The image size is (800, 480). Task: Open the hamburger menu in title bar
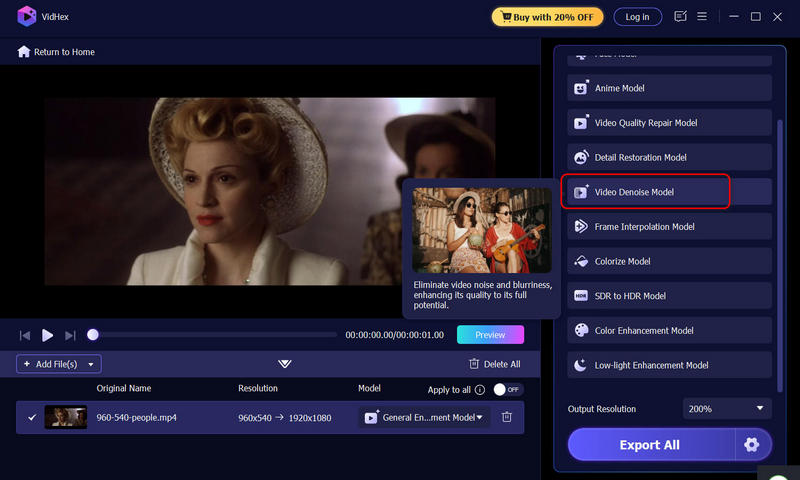pos(704,16)
